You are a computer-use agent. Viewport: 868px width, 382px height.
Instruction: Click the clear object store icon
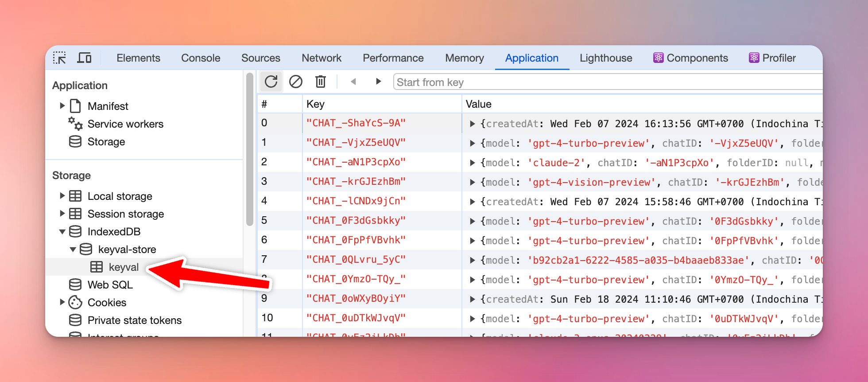point(296,82)
